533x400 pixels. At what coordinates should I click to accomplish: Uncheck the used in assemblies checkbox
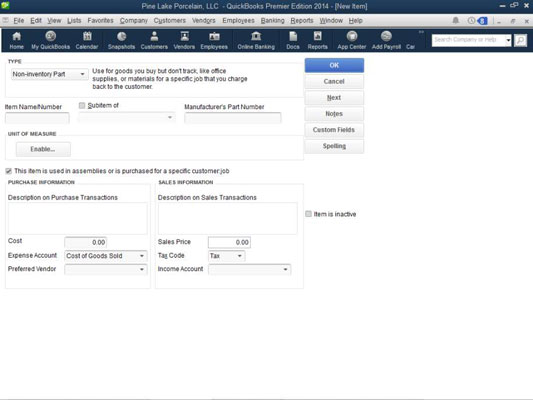(8, 171)
